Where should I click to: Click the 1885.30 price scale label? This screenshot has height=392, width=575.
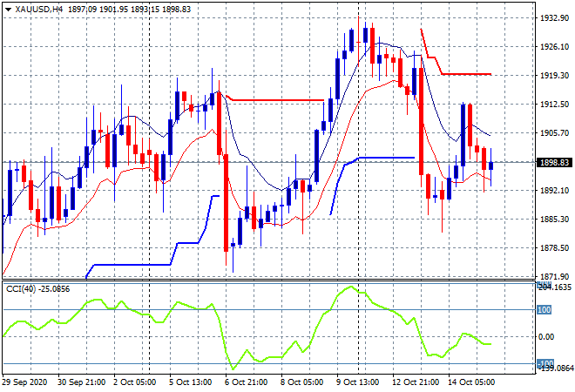(554, 220)
